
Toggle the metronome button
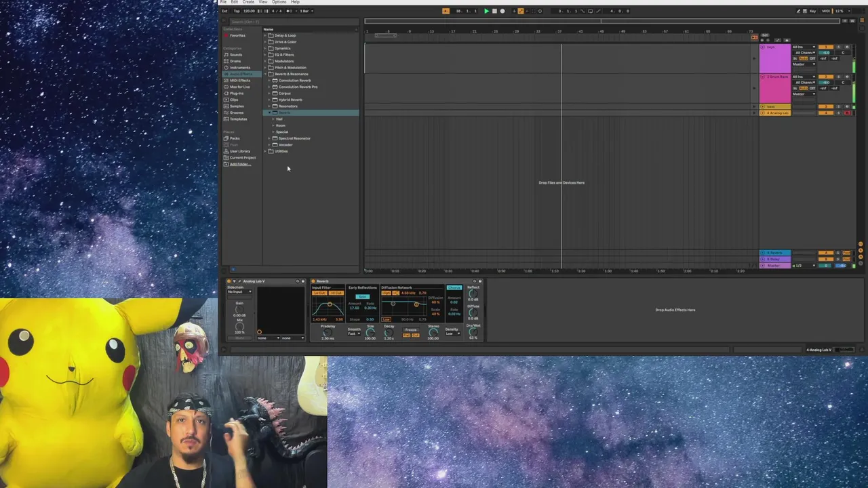coord(290,11)
